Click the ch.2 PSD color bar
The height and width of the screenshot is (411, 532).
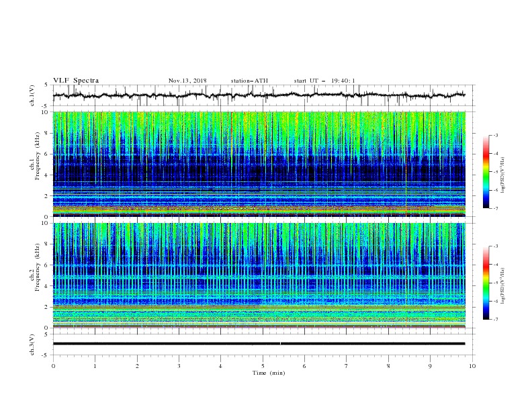coord(486,283)
